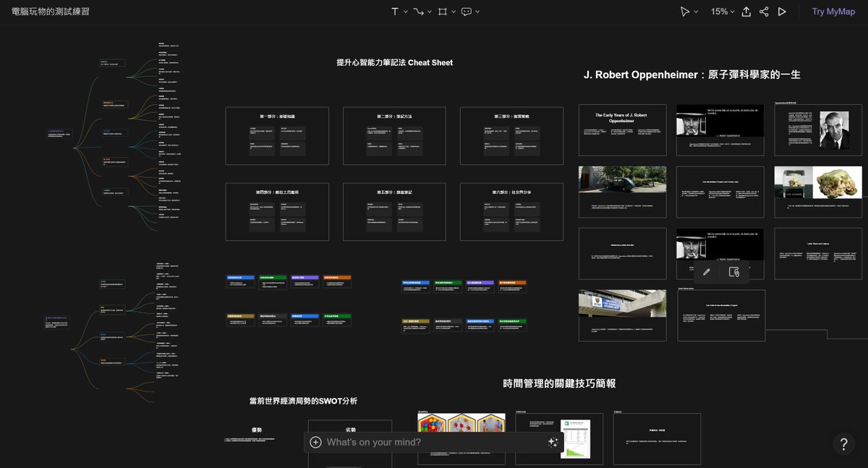Click the 時間管理的關鍵技巧簡報 heading

tap(559, 383)
